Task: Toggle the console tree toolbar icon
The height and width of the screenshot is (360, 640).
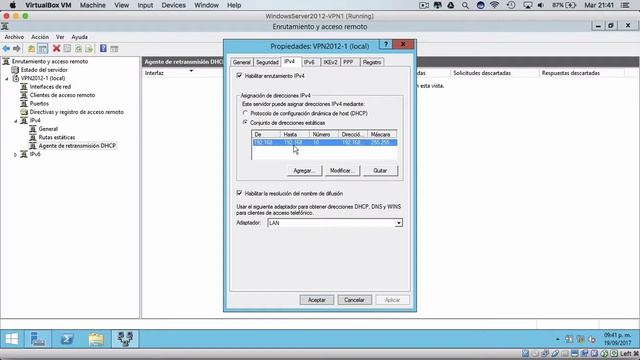Action: pyautogui.click(x=42, y=49)
